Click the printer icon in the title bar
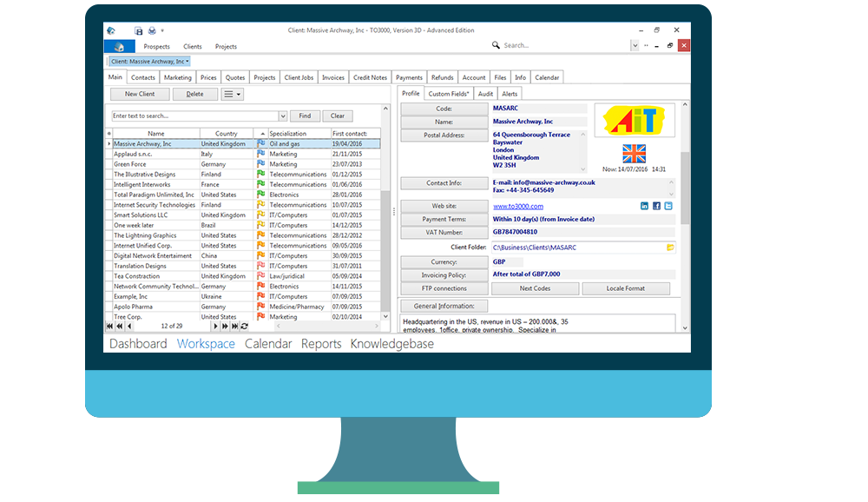868x502 pixels. 152,30
